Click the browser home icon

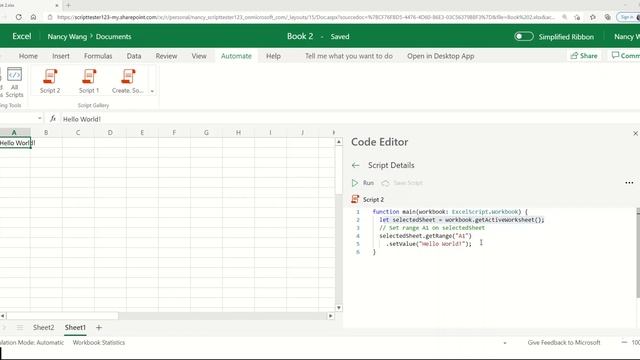[x=33, y=17]
